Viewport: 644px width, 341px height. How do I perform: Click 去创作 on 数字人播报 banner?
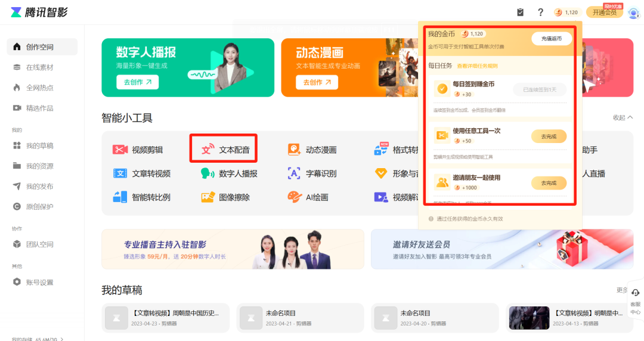[138, 82]
